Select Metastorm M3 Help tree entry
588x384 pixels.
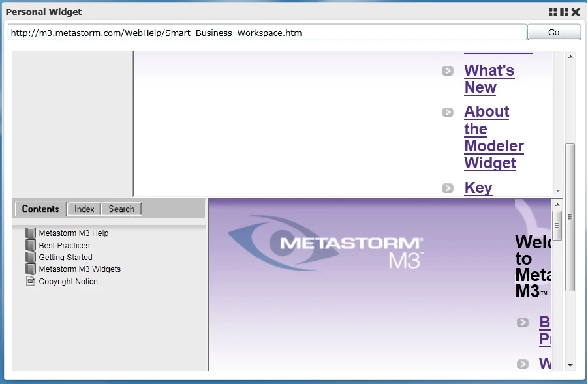74,233
